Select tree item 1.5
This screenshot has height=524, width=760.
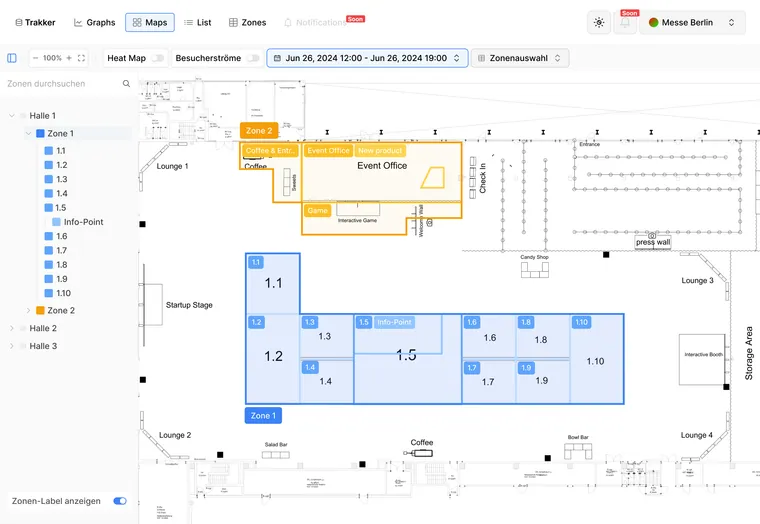pos(61,208)
